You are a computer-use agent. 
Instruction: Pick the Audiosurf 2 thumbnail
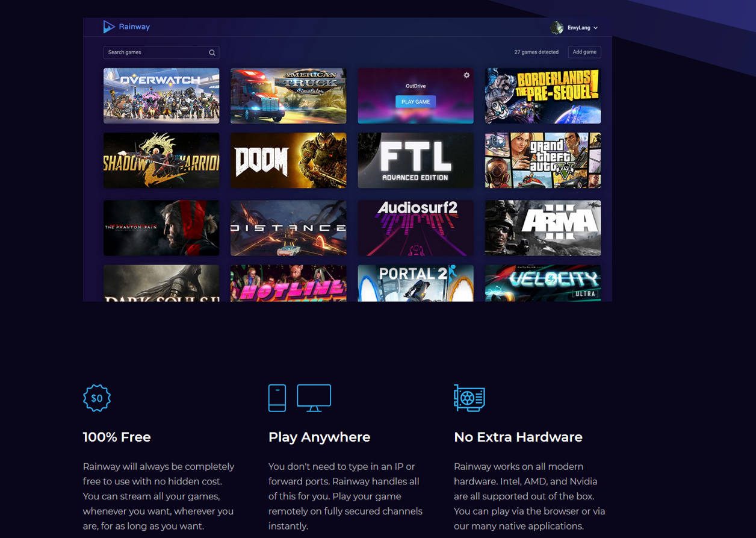(415, 228)
